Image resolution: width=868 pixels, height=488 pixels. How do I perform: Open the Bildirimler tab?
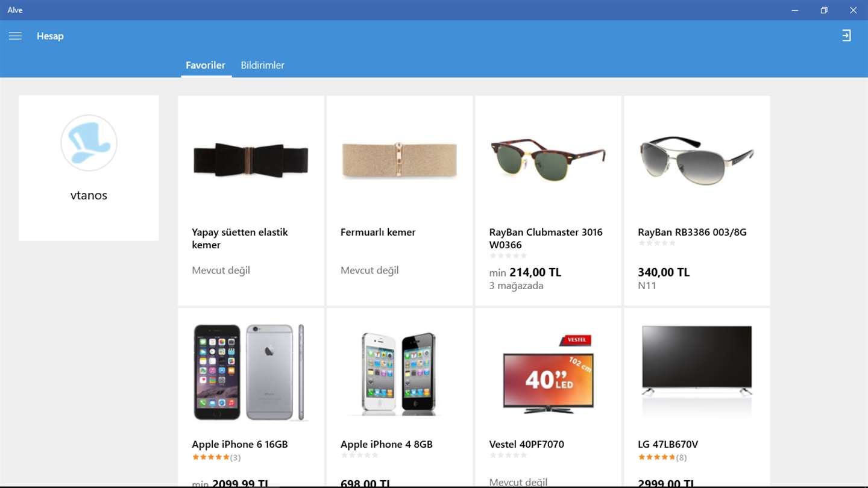click(262, 65)
